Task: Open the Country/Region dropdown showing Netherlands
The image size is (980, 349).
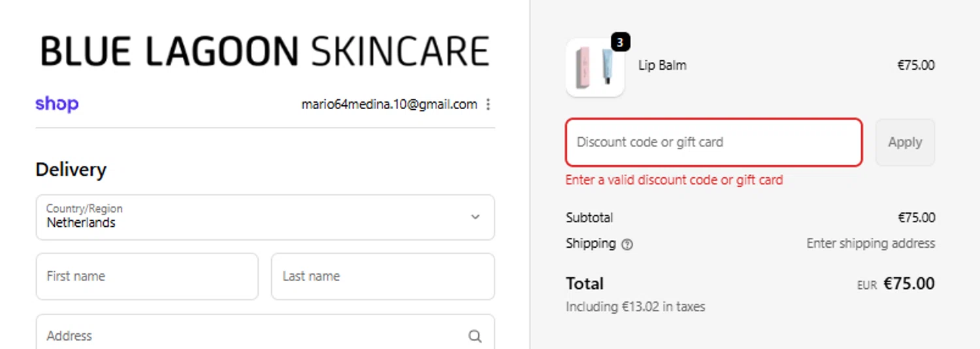Action: coord(265,217)
